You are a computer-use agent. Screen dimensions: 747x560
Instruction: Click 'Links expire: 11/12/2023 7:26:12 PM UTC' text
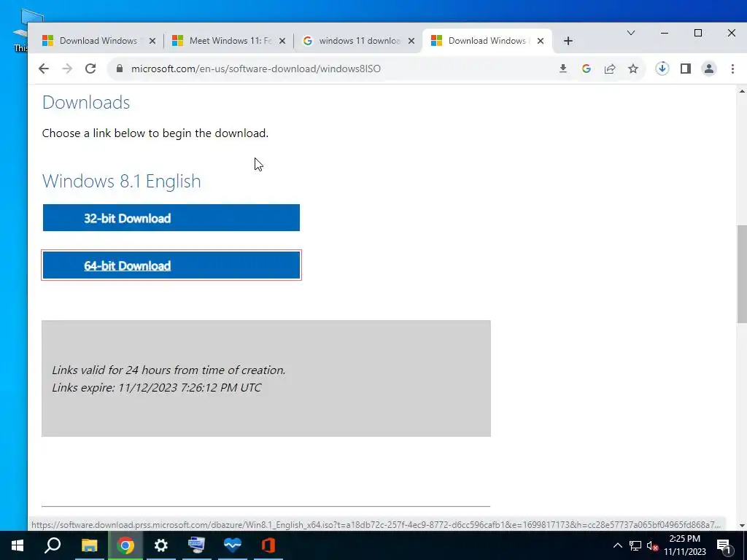point(156,388)
